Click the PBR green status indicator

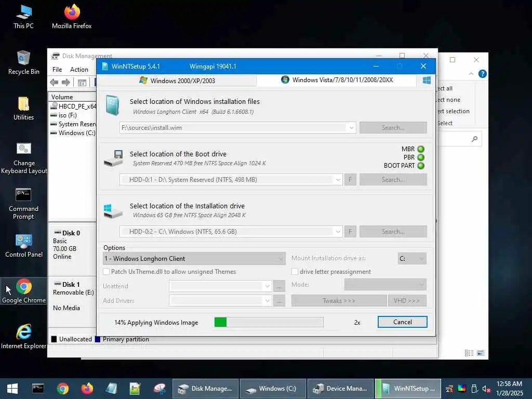(x=421, y=157)
